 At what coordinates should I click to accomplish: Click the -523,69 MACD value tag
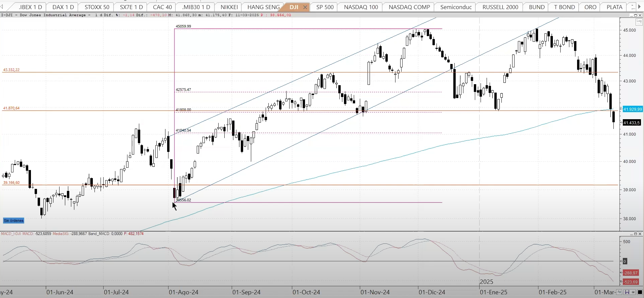(631, 282)
